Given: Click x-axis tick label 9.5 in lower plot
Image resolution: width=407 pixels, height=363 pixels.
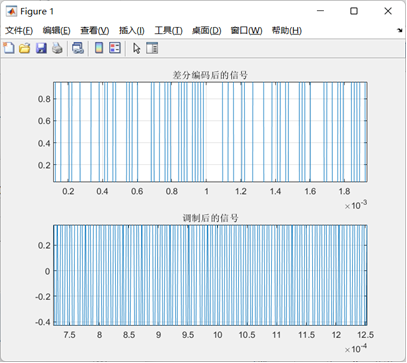Looking at the screenshot, I should click(188, 335).
